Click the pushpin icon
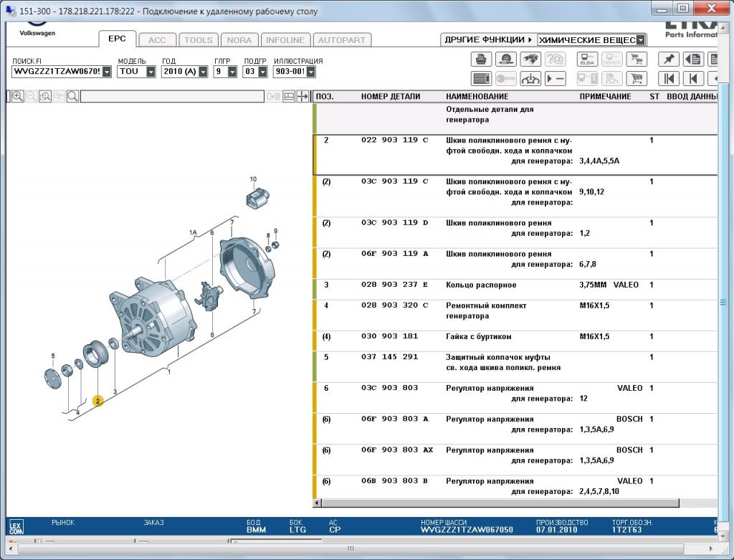Screen dimensions: 734x560 point(669,60)
